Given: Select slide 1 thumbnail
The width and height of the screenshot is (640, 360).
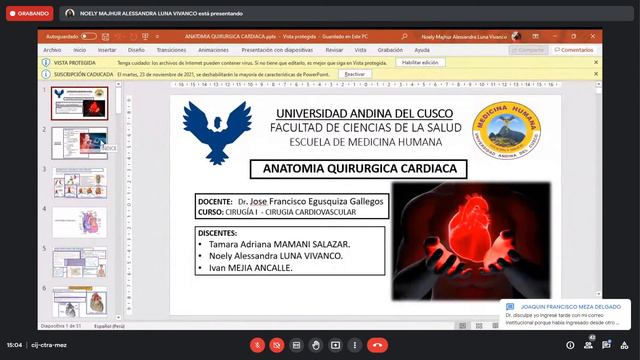Looking at the screenshot, I should (80, 103).
